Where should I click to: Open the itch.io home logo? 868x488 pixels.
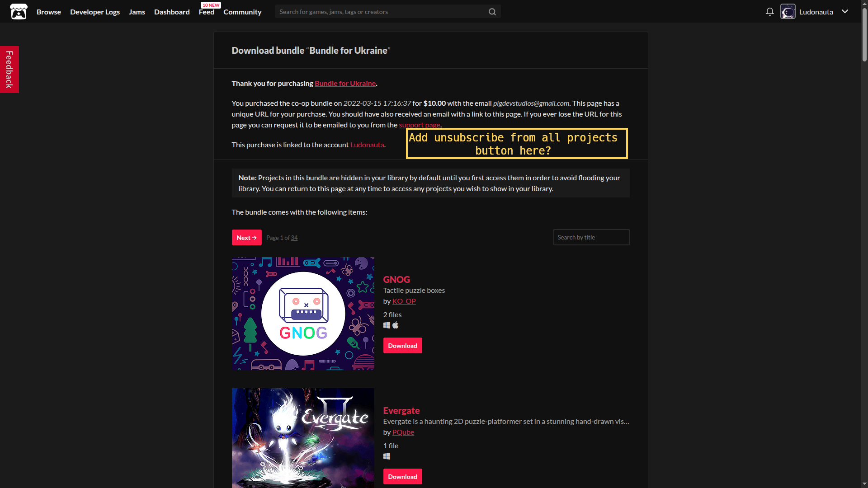[19, 12]
